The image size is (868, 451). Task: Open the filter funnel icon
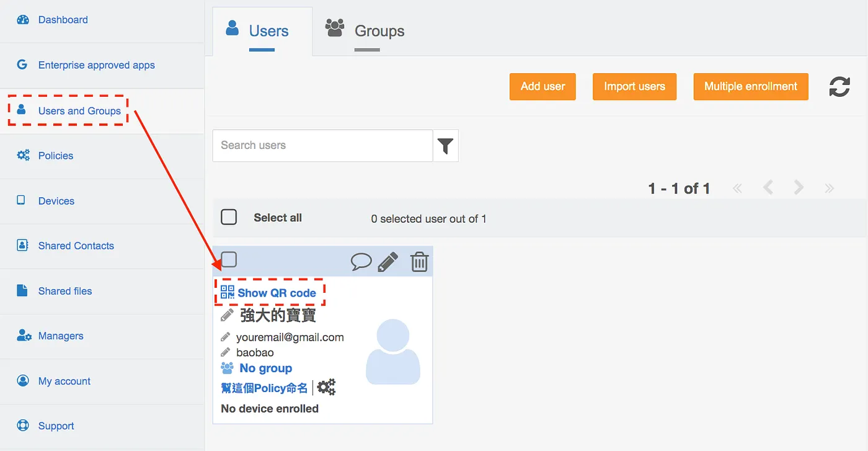[x=445, y=146]
